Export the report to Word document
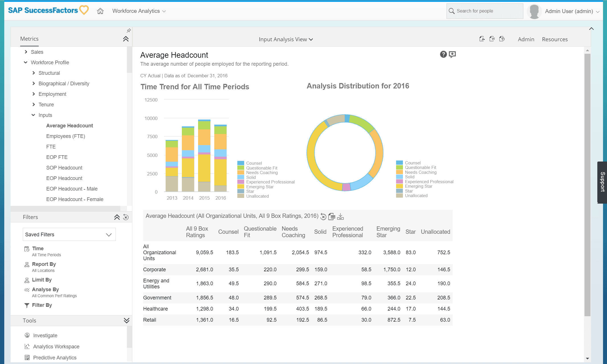Screen dimensions: 607x364 click(x=492, y=39)
